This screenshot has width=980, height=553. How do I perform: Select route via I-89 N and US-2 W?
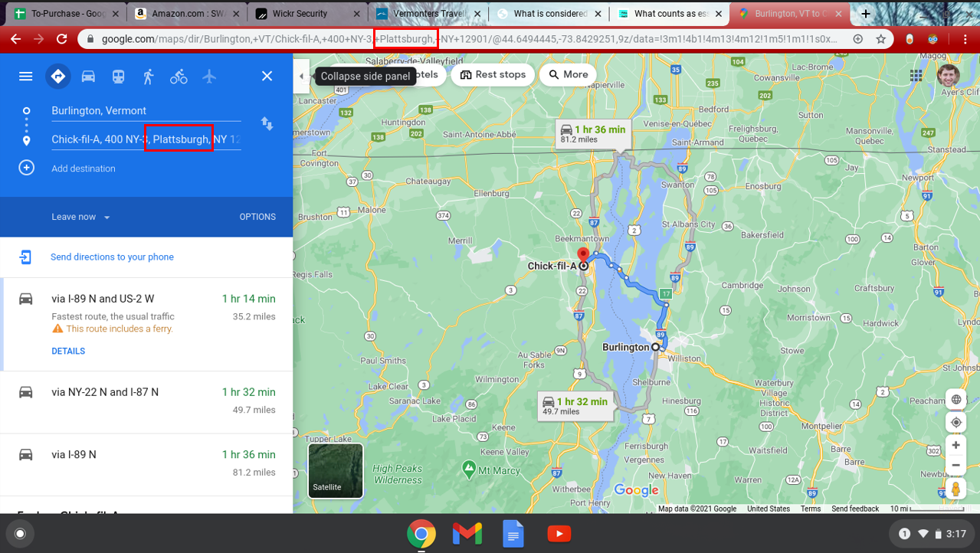click(146, 324)
